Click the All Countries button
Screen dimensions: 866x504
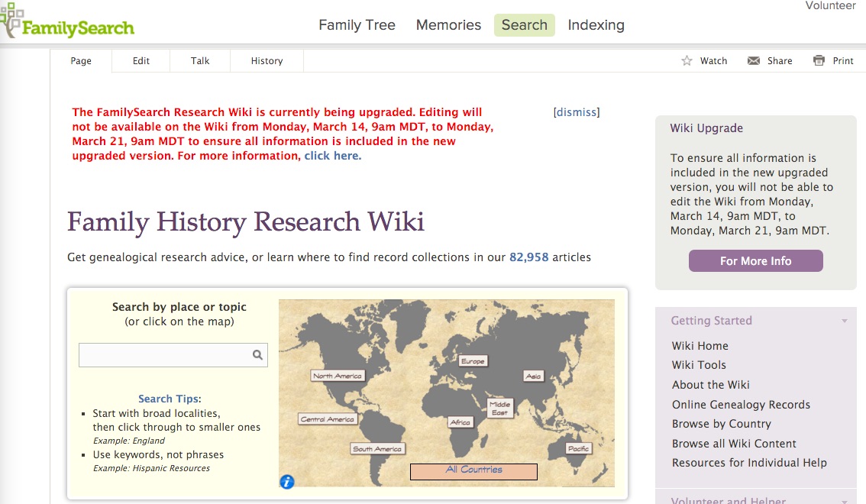(474, 471)
